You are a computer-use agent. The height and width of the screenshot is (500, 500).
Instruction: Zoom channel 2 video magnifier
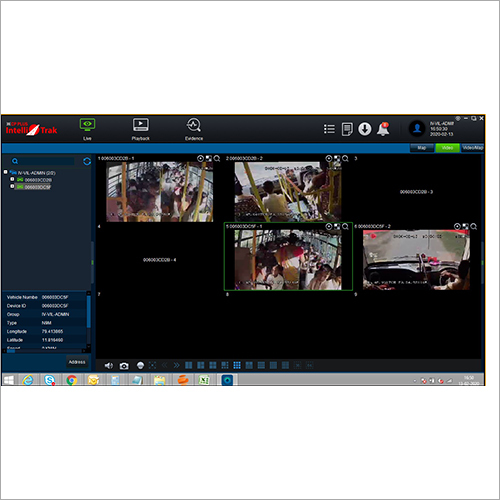tap(345, 159)
